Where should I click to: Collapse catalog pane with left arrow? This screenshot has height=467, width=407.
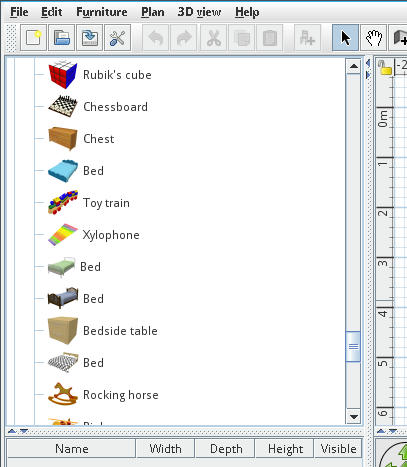point(368,63)
